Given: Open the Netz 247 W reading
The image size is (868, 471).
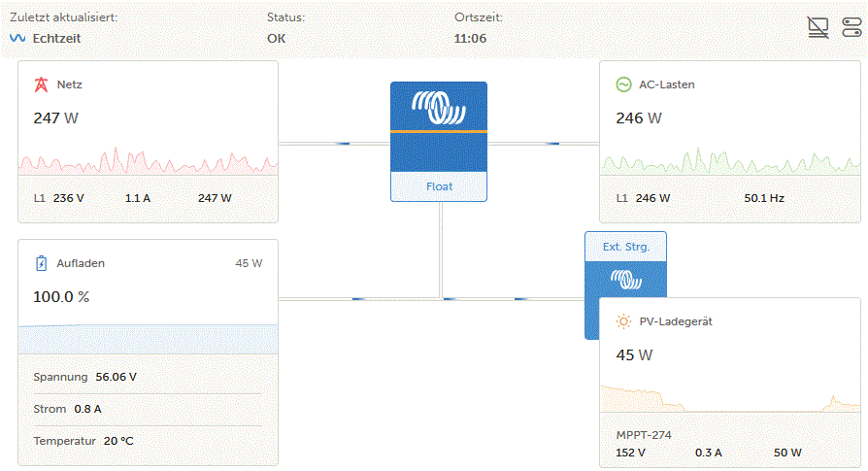Looking at the screenshot, I should 56,118.
